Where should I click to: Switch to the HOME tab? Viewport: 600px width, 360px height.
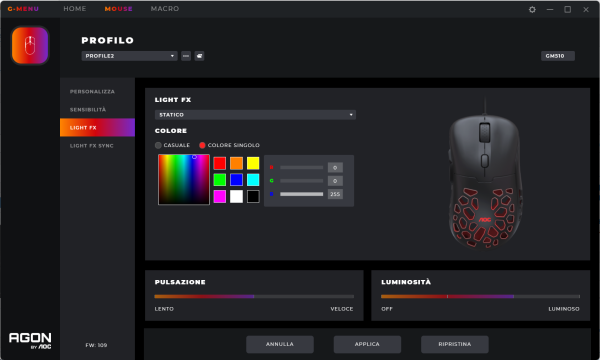[75, 9]
